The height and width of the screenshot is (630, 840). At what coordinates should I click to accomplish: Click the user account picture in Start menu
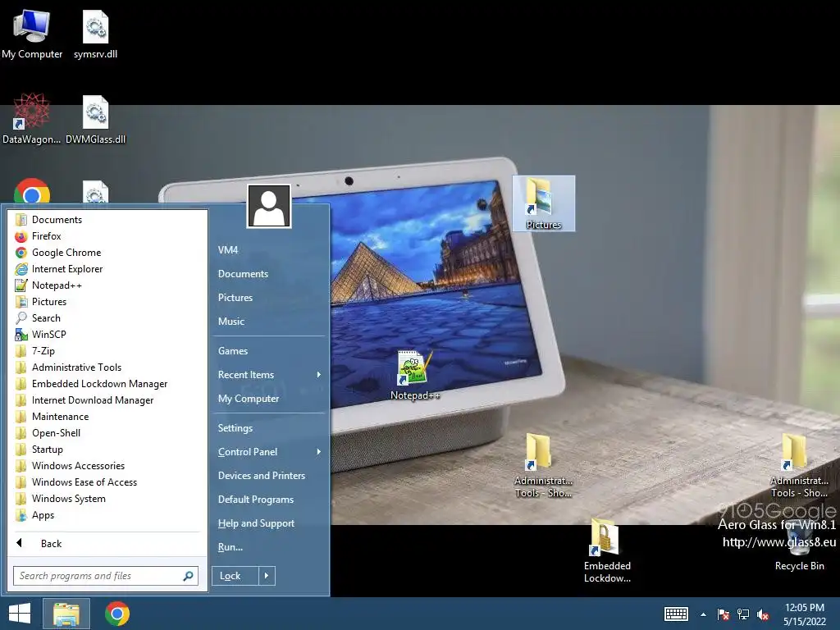269,206
